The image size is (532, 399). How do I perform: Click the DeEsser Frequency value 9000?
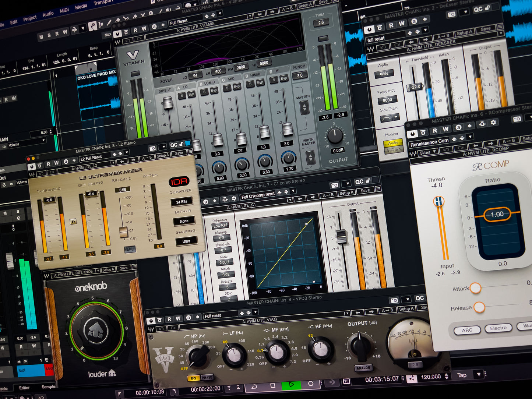click(x=387, y=100)
